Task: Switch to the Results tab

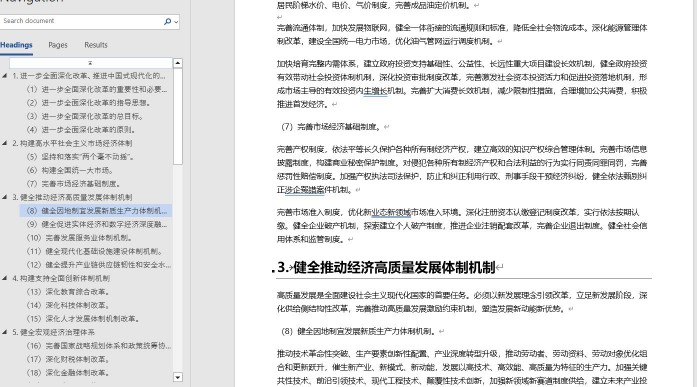Action: 96,45
